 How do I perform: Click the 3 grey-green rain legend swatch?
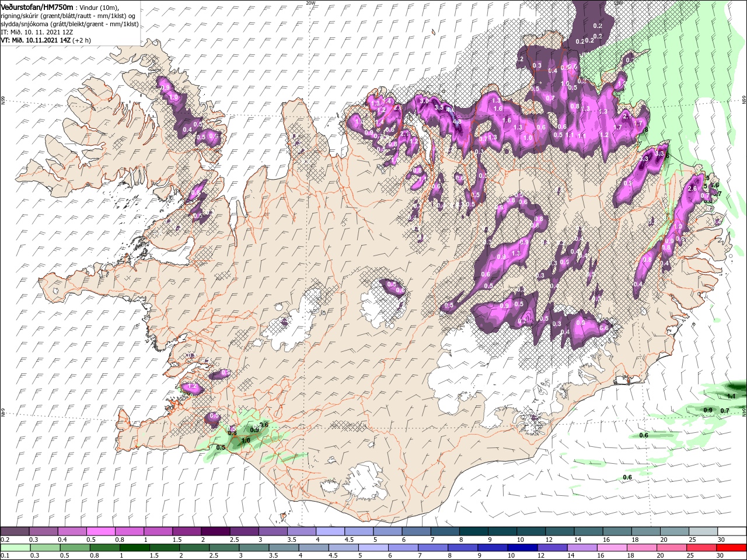[x=253, y=548]
